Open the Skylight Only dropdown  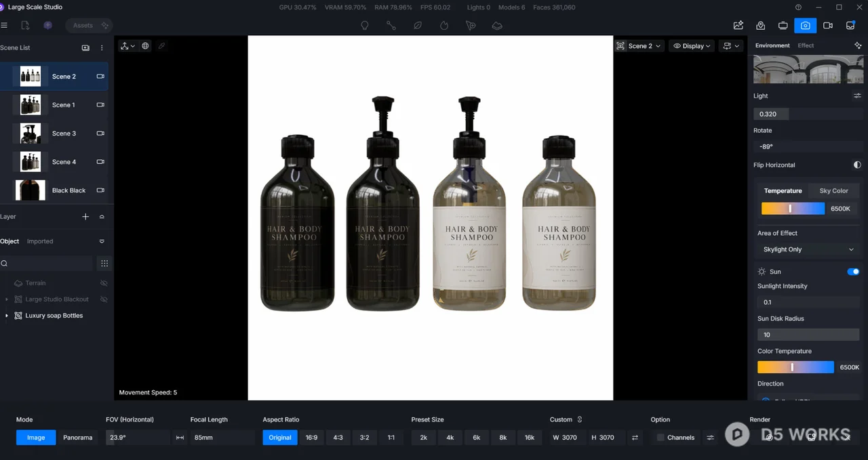(x=808, y=249)
